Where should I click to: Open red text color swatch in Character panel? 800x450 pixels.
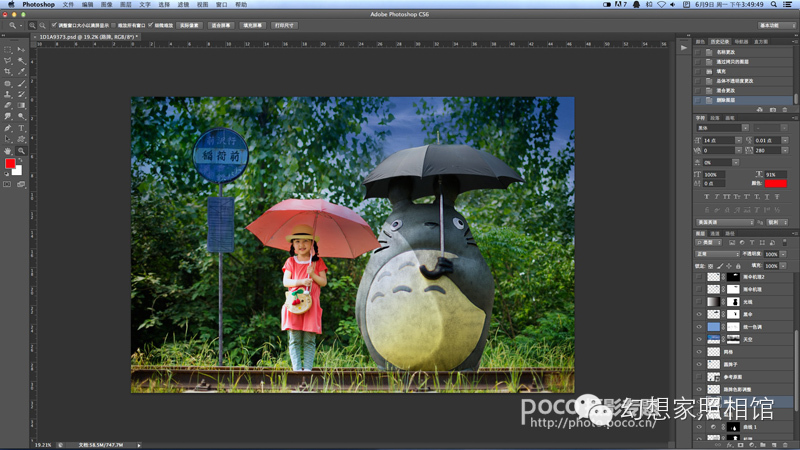pos(776,184)
